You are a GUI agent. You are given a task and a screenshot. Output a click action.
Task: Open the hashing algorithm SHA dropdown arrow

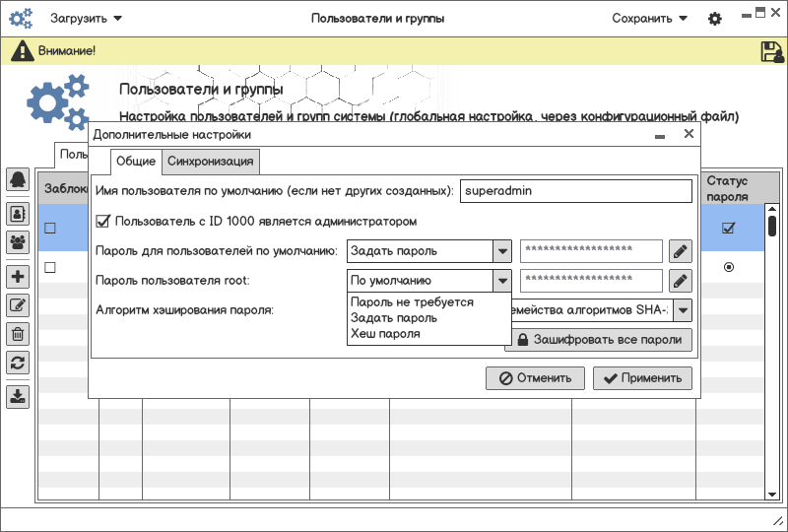tap(682, 310)
